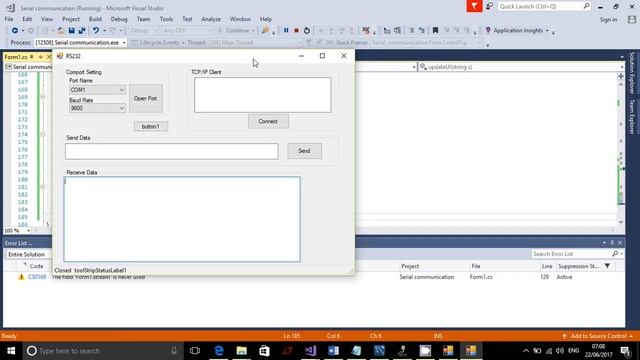The height and width of the screenshot is (360, 640).
Task: Open the Team Explorer side tab
Action: (632, 116)
